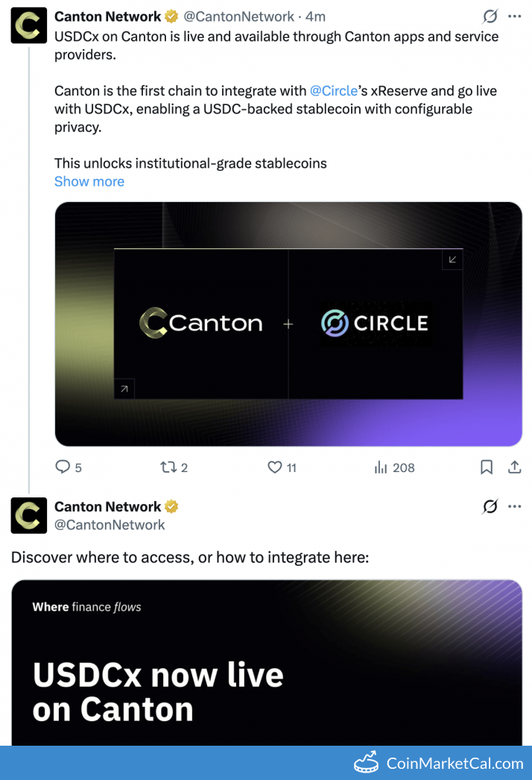This screenshot has width=532, height=780.
Task: Click the CoinMarketCal.com watermark logo
Action: click(439, 763)
